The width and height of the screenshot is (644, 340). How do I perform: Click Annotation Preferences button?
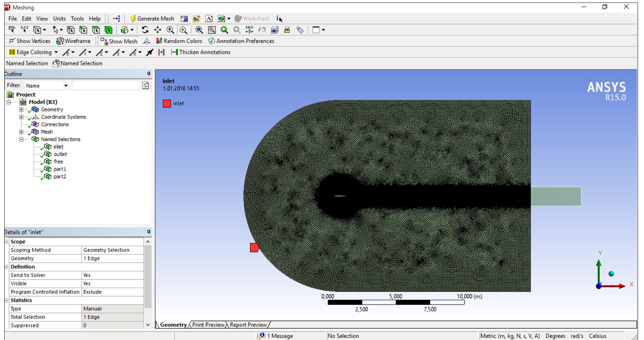coord(242,41)
